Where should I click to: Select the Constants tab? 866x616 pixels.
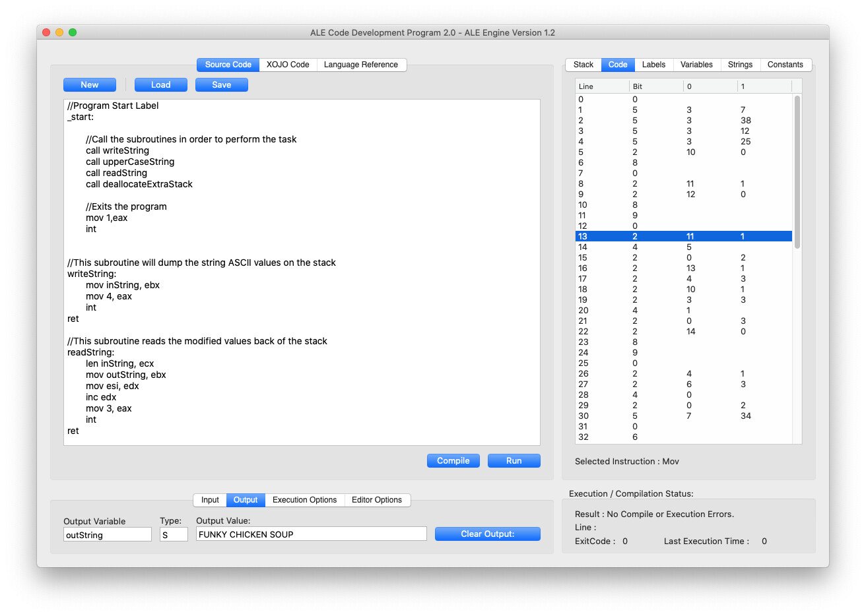tap(785, 65)
